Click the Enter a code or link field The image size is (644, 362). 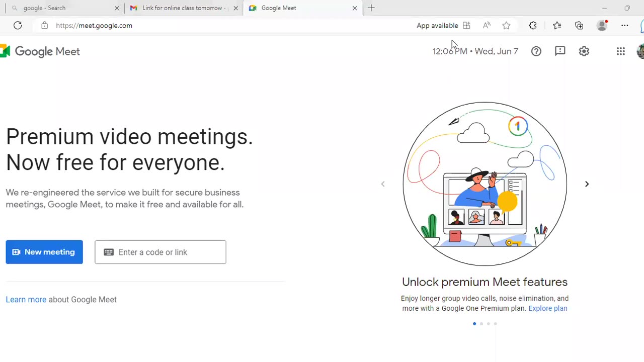[160, 252]
